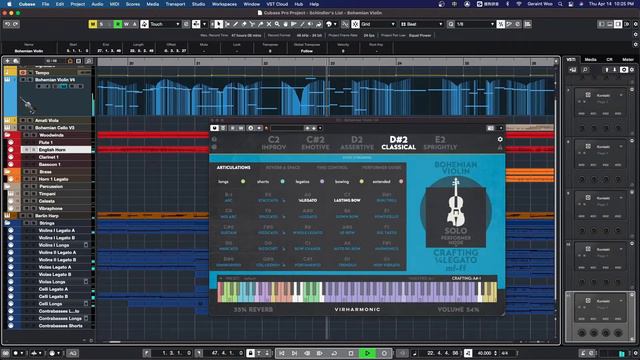Undo the last action in Cubase toolbar

coord(7,24)
